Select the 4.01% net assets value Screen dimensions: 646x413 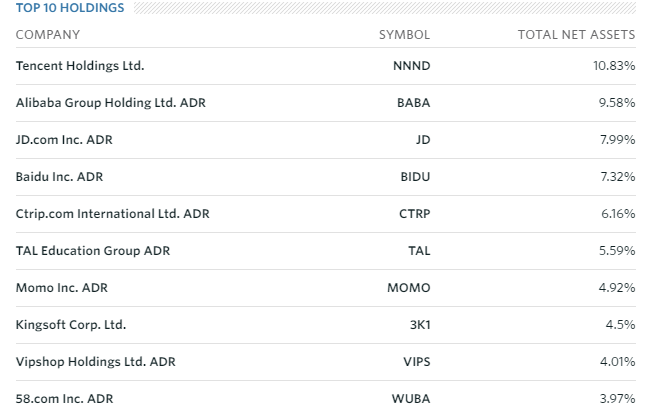(617, 362)
